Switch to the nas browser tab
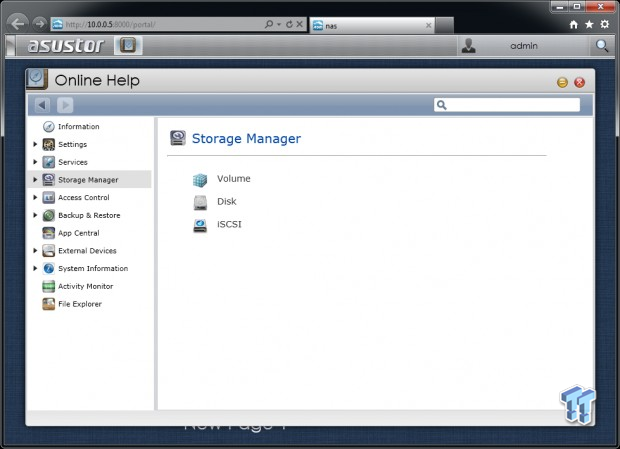 [x=372, y=26]
